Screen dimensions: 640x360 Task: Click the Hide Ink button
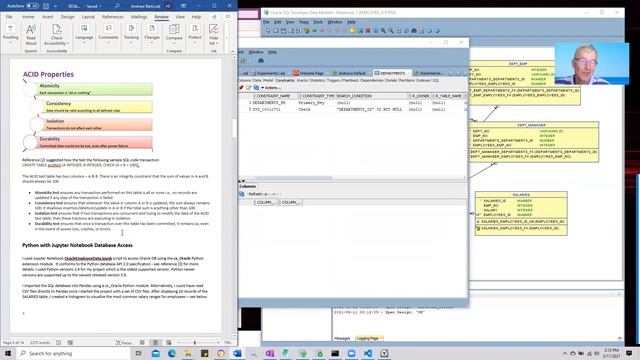tap(213, 35)
